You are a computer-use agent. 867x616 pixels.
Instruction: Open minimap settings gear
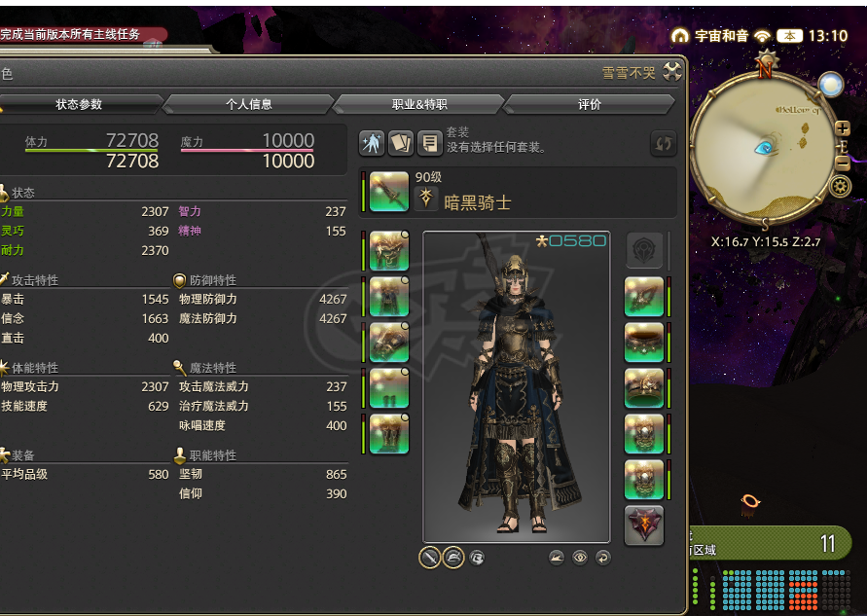point(840,186)
